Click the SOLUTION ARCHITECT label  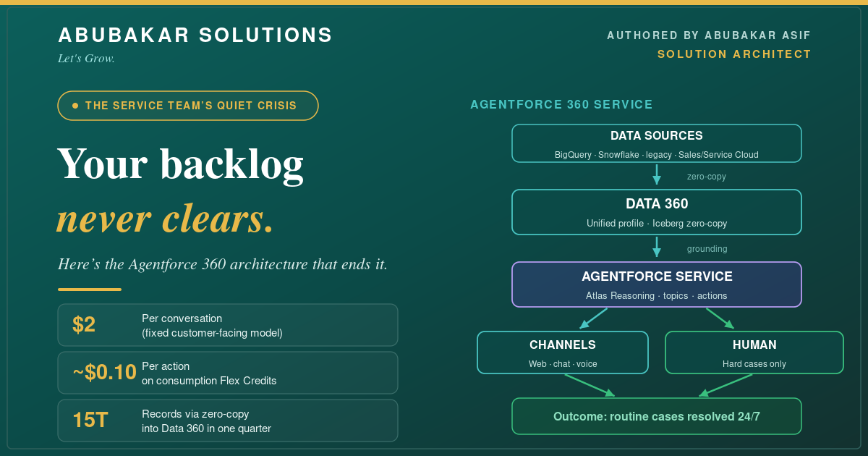[x=734, y=54]
